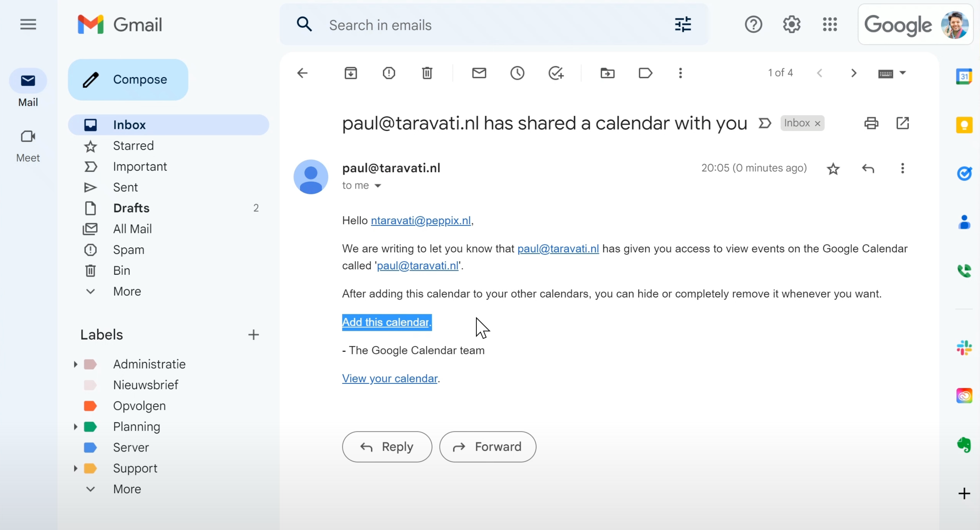Print the email using the printer icon

coord(871,123)
